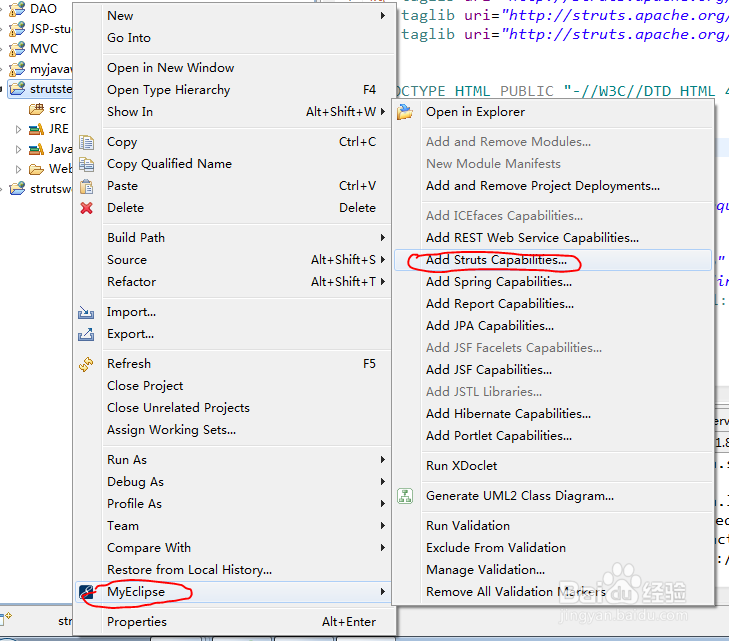Choose Add JSF Capabilities entry

(553, 370)
